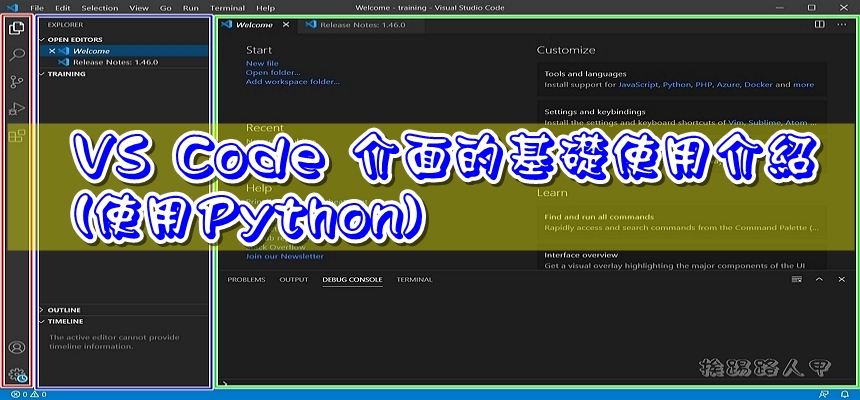Open the Extensions view
Screen dimensions: 860x400
pyautogui.click(x=17, y=136)
